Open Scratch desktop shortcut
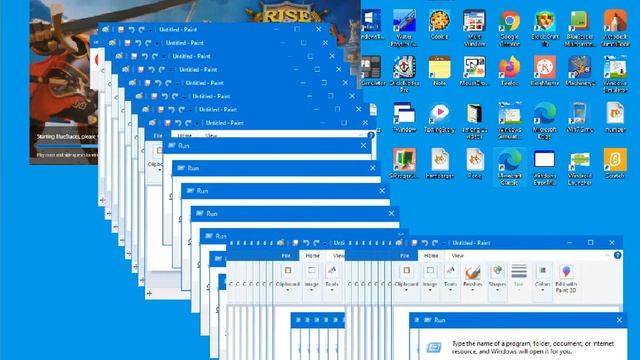The height and width of the screenshot is (360, 640). (615, 163)
